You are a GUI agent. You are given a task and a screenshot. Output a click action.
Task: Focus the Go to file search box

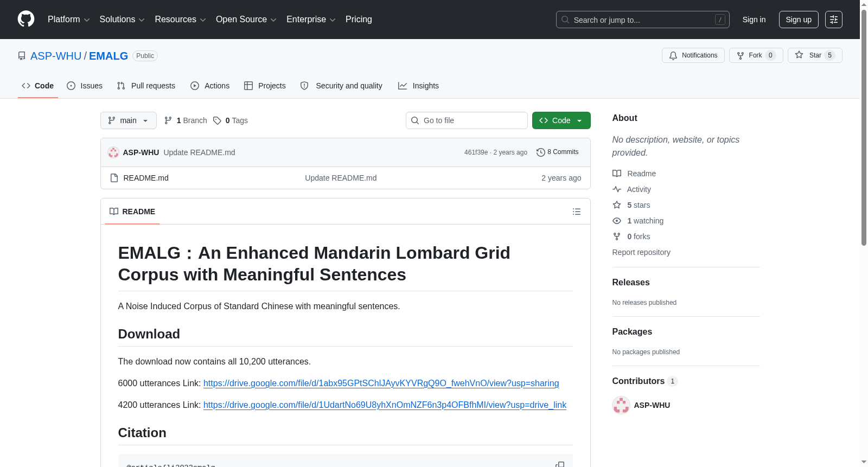tap(467, 120)
